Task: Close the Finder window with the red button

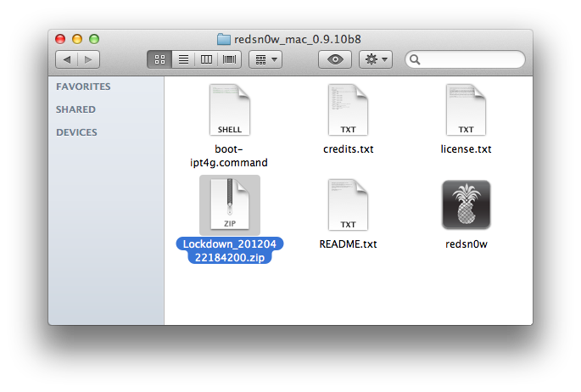Action: [x=60, y=39]
